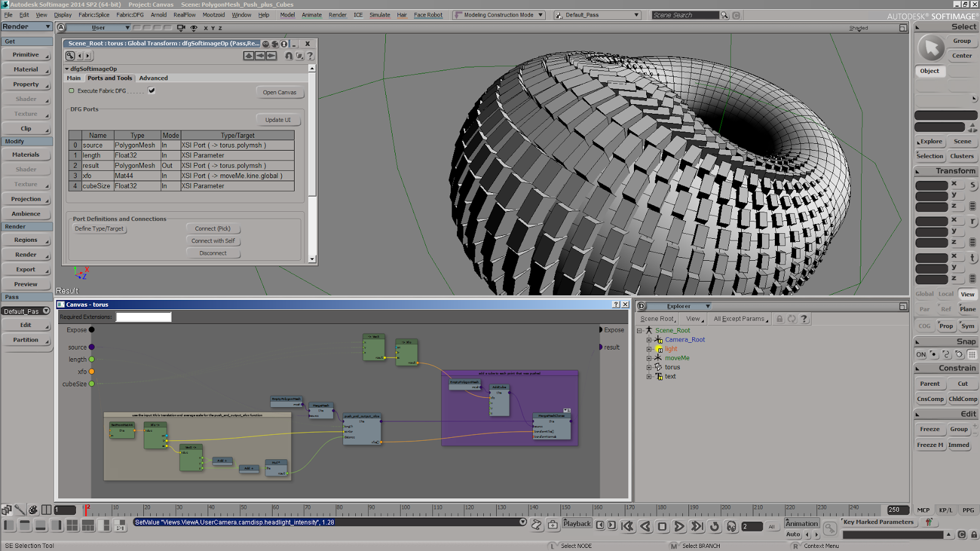980x551 pixels.
Task: Click the key icon in property editor toolbar
Action: pos(70,56)
